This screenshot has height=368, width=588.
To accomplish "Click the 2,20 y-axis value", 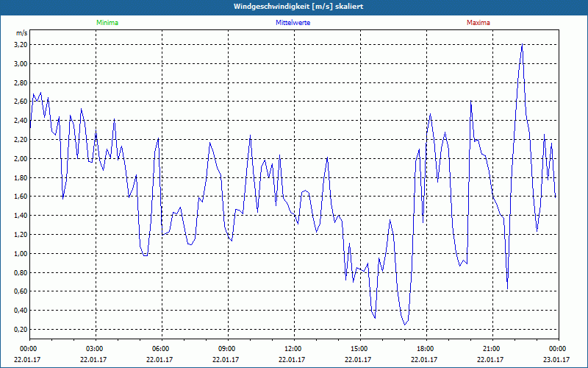I will point(21,140).
